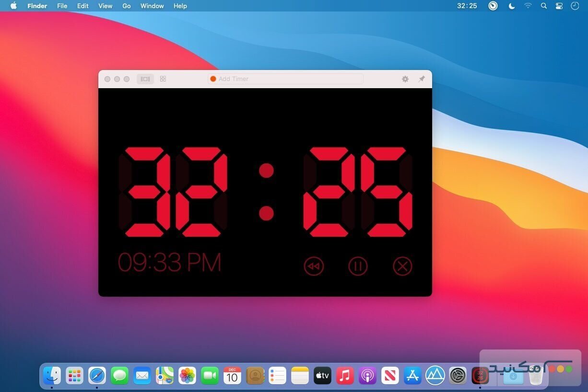Select the red timer color dot
The image size is (588, 392).
213,79
